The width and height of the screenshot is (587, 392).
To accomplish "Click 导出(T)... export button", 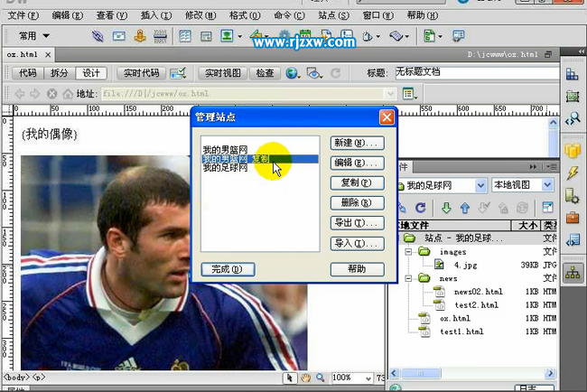I will point(357,223).
